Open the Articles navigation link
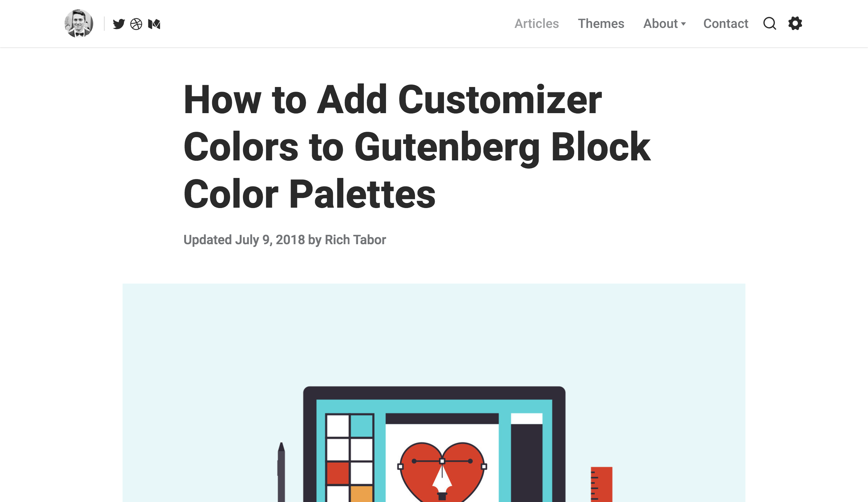 click(536, 23)
